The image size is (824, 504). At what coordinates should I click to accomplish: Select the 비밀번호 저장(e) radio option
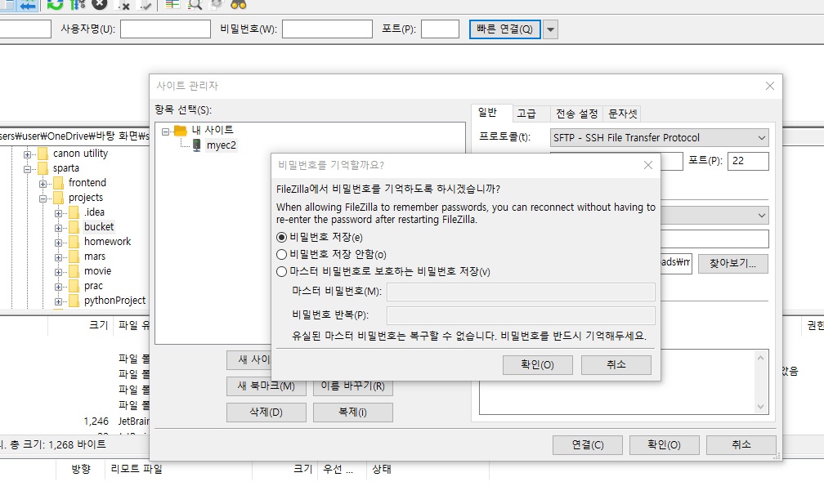coord(282,238)
